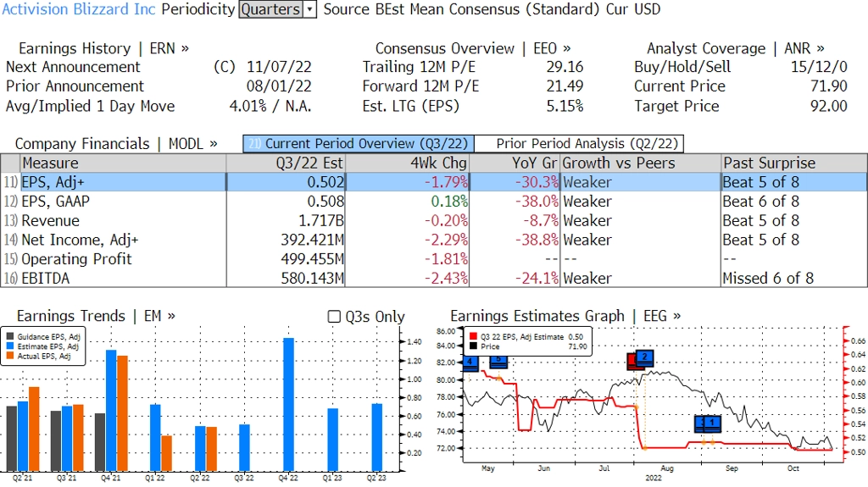Click the event marker labeled 4 on the graph
This screenshot has width=868, height=487.
point(470,363)
